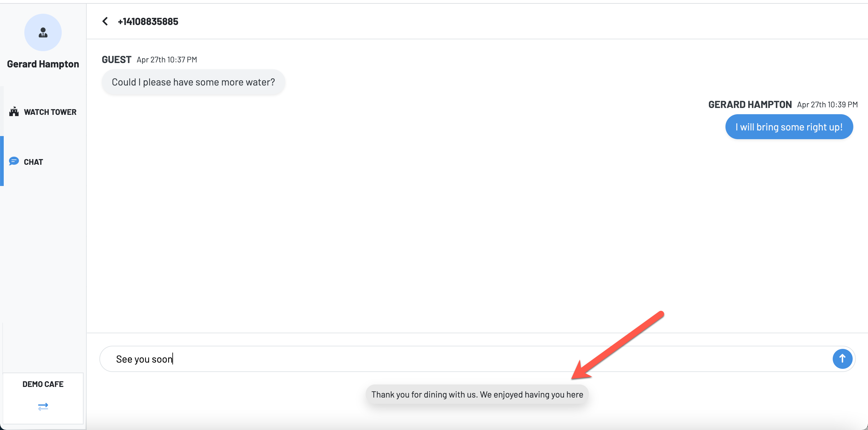This screenshot has height=430, width=868.
Task: Open the CHAT menu item
Action: (43, 161)
